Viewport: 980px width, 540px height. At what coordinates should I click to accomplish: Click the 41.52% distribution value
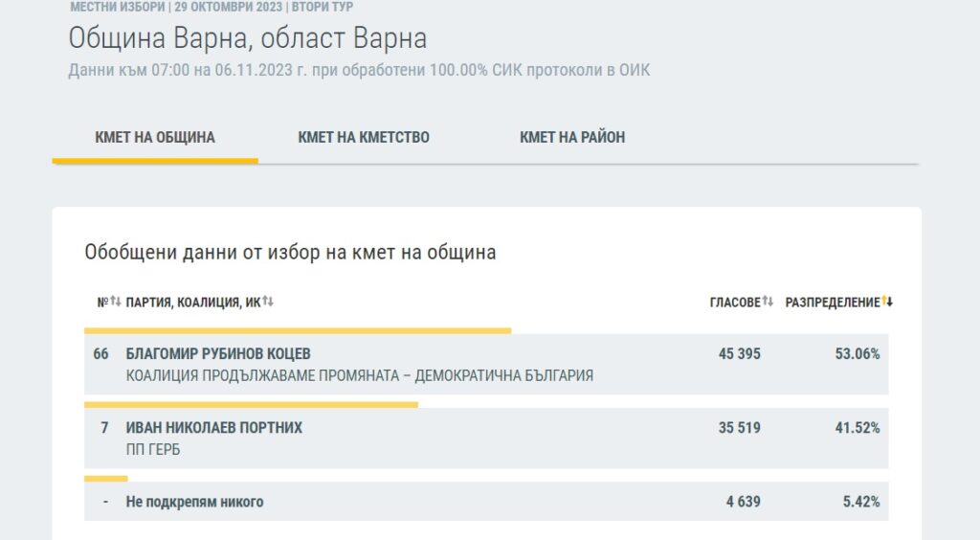857,428
